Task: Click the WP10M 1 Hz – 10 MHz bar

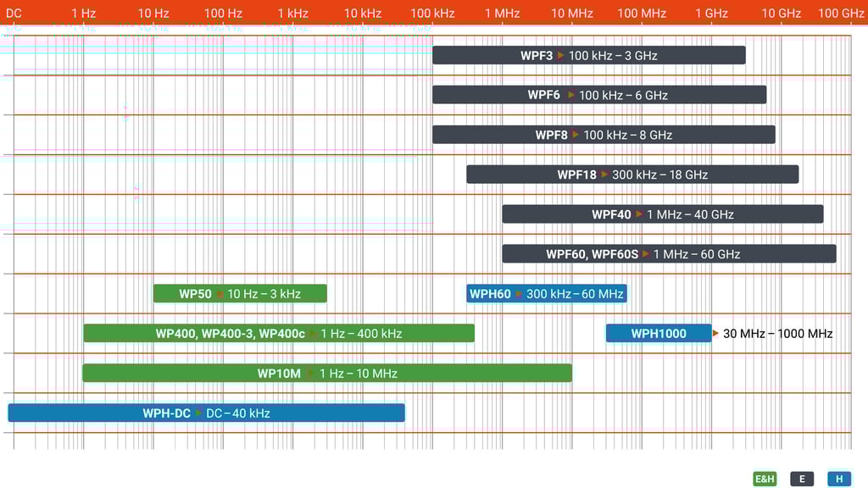Action: coord(327,373)
